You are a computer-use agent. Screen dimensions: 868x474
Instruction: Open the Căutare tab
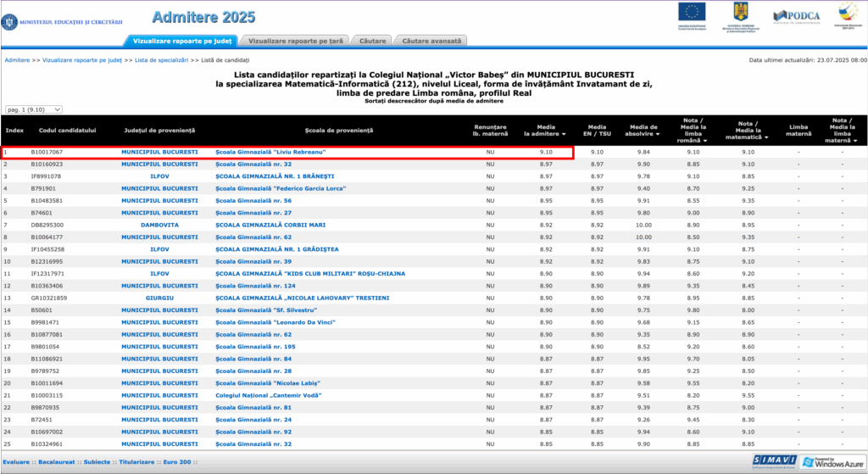coord(373,40)
